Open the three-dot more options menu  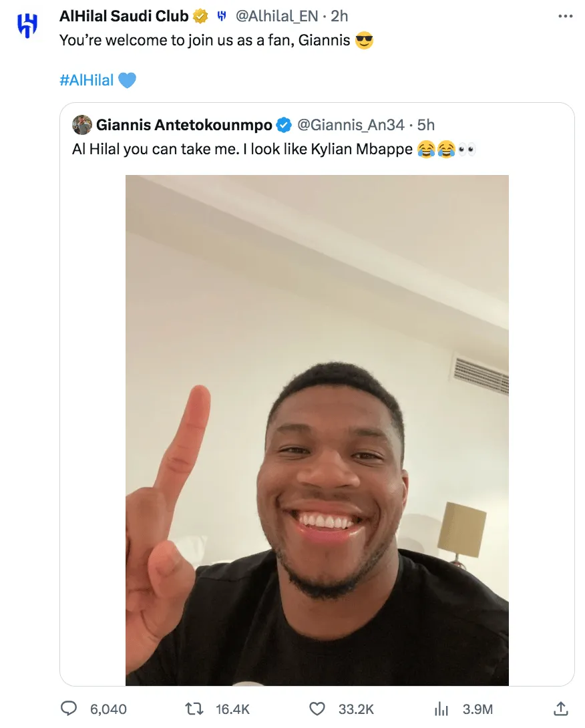pyautogui.click(x=565, y=16)
